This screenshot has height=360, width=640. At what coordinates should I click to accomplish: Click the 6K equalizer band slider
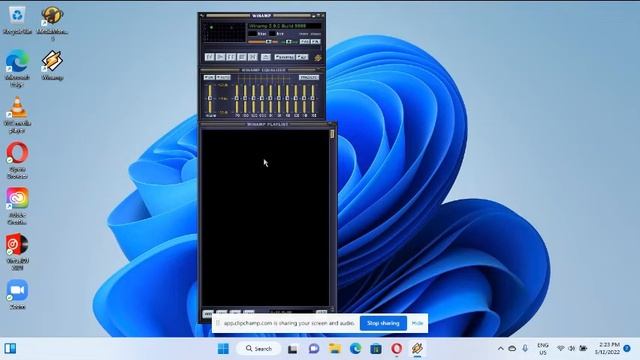[287, 99]
